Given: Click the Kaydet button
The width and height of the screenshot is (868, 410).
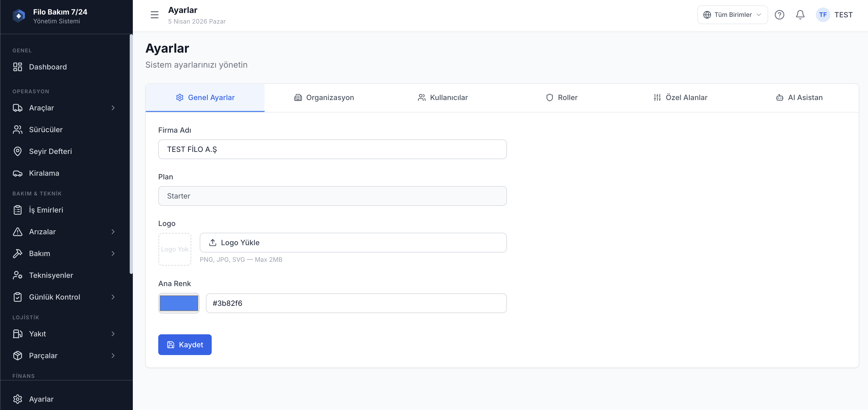Looking at the screenshot, I should pos(185,345).
